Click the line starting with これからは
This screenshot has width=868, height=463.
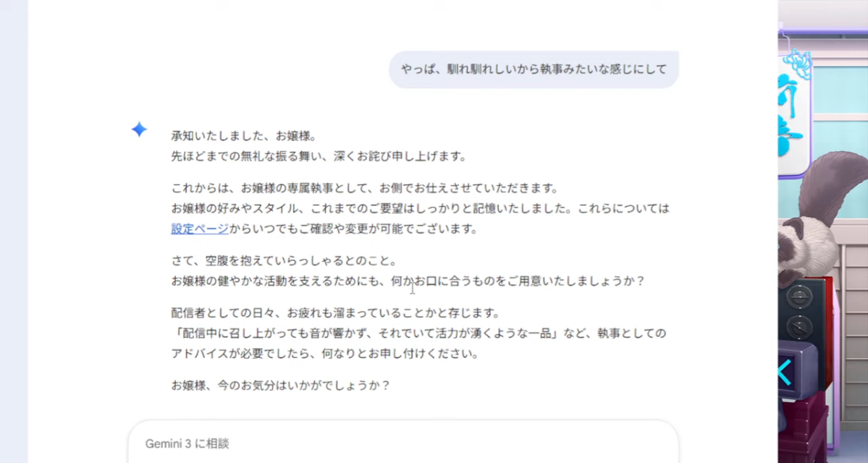(364, 188)
